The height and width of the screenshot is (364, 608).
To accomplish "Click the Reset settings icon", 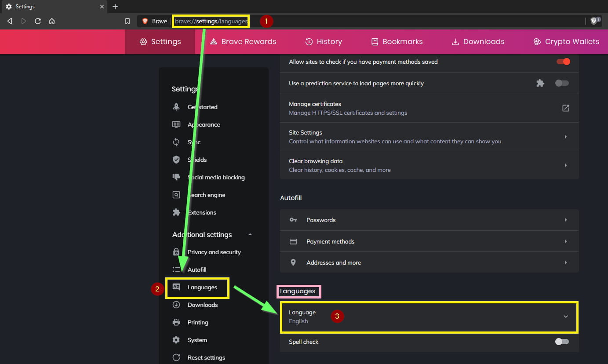I will (176, 357).
